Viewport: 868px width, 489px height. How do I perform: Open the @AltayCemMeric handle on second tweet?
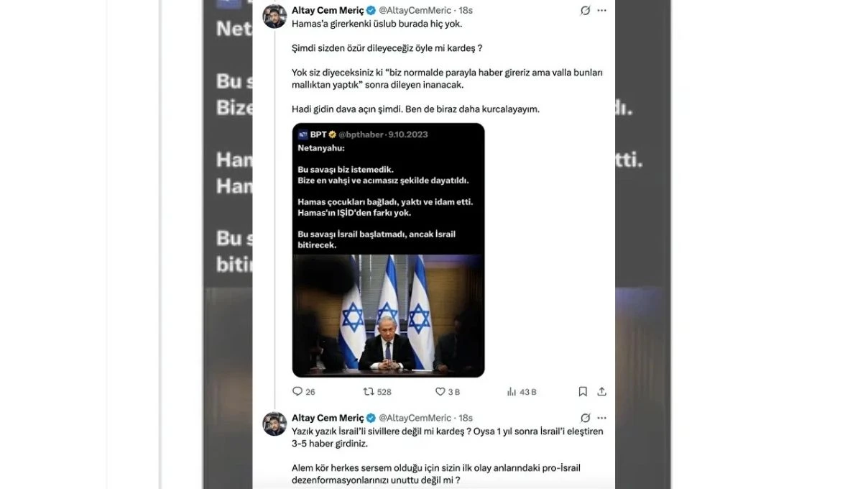coord(415,418)
